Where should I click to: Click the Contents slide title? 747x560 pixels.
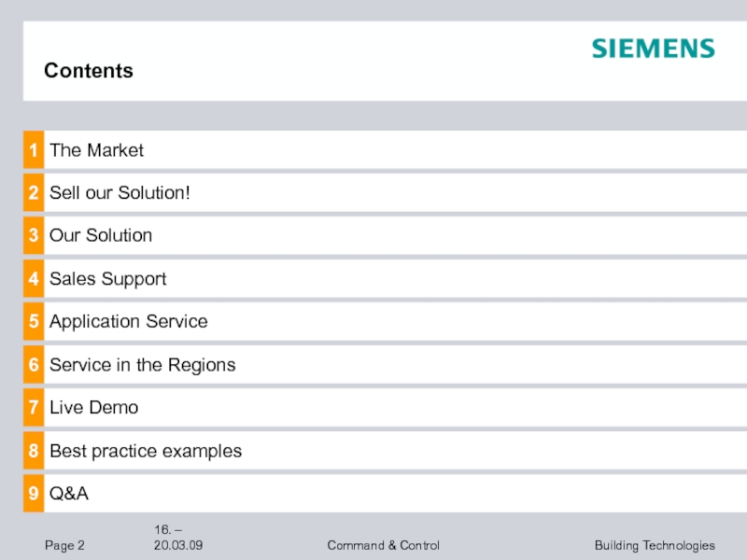point(89,71)
